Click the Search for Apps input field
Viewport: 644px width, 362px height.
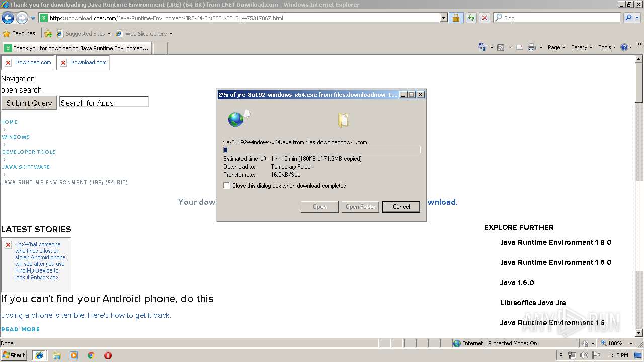coord(104,102)
